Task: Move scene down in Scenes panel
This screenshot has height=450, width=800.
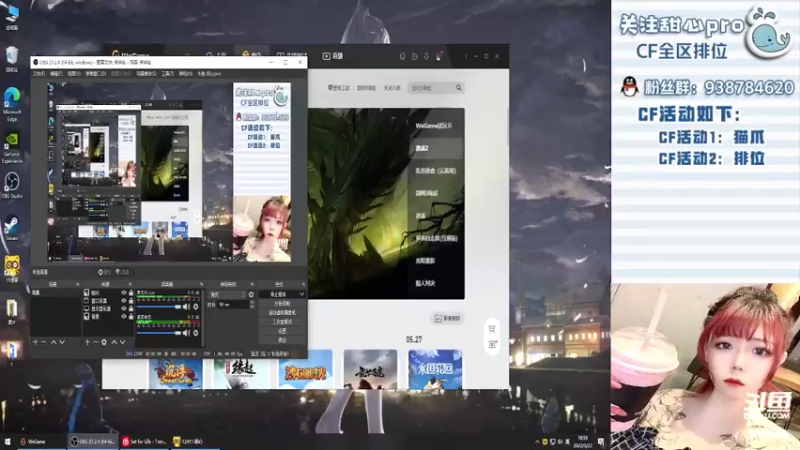Action: tap(62, 342)
